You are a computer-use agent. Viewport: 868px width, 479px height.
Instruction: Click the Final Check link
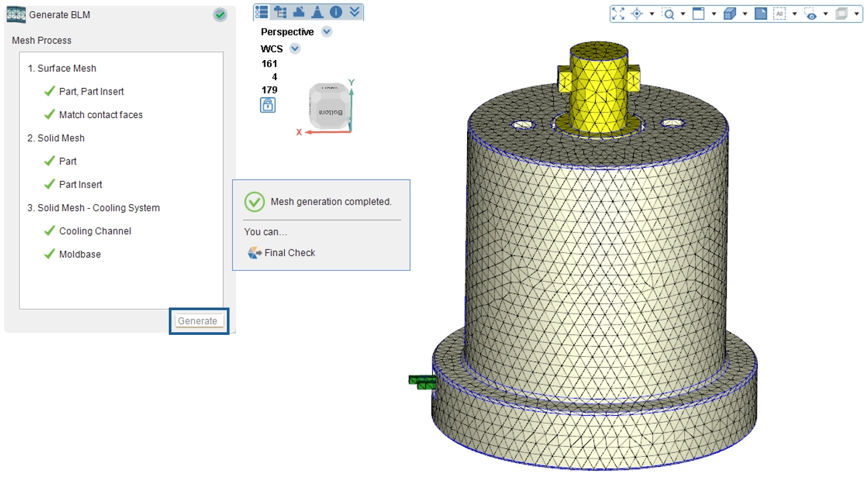click(290, 253)
